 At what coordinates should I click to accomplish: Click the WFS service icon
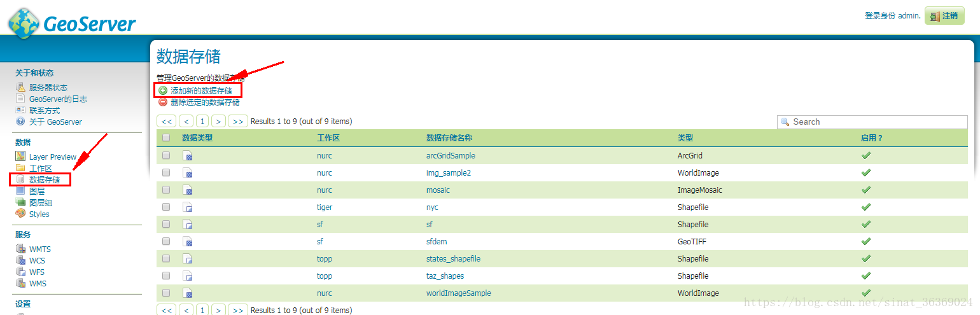20,272
